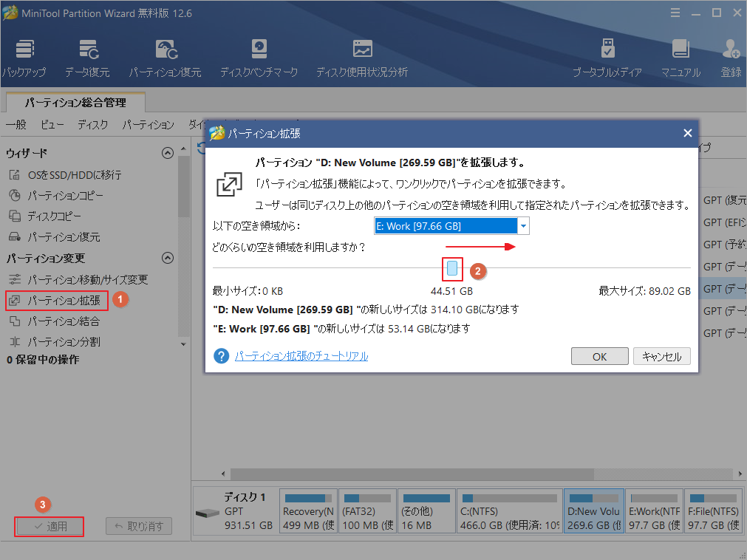
Task: Select the F:File(NTFS) partition block
Action: coord(713,511)
